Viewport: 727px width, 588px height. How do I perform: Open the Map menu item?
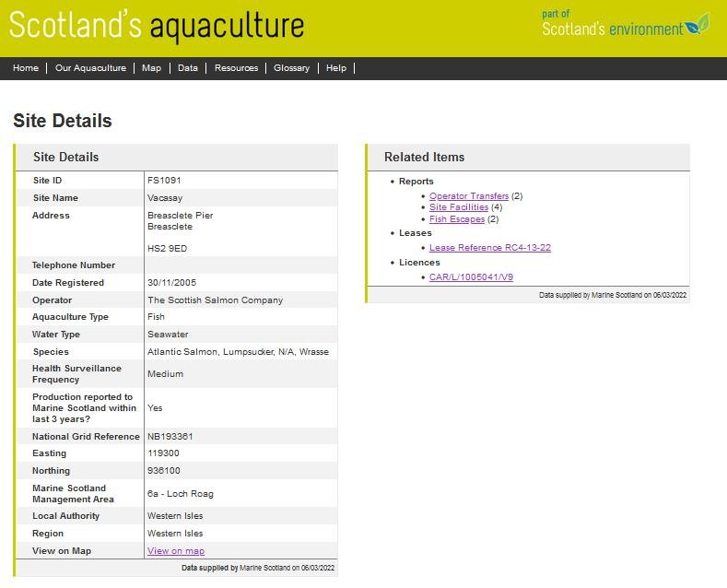[x=151, y=68]
